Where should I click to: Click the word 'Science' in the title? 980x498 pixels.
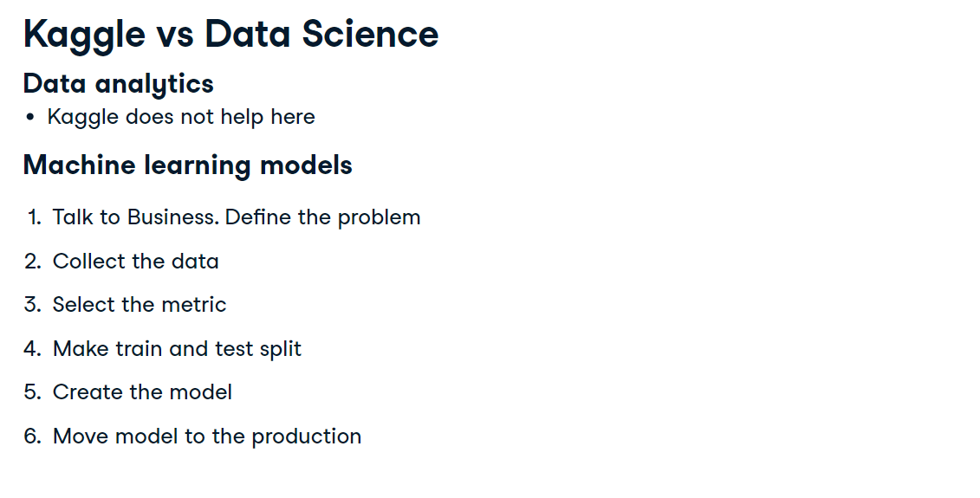point(370,34)
